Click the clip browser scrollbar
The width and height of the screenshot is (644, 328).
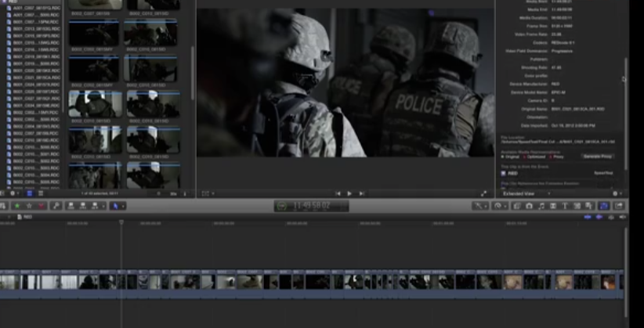point(193,73)
